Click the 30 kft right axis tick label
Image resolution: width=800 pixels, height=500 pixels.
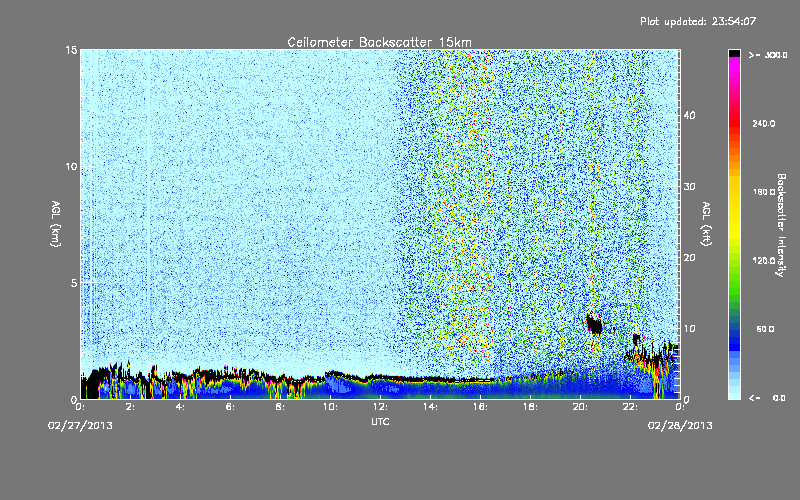click(x=689, y=187)
